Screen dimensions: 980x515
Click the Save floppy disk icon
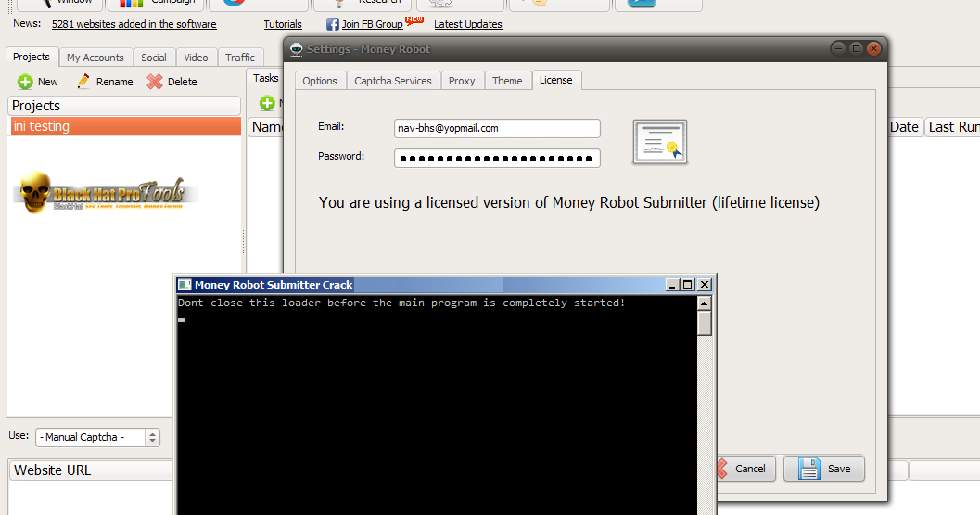point(808,469)
